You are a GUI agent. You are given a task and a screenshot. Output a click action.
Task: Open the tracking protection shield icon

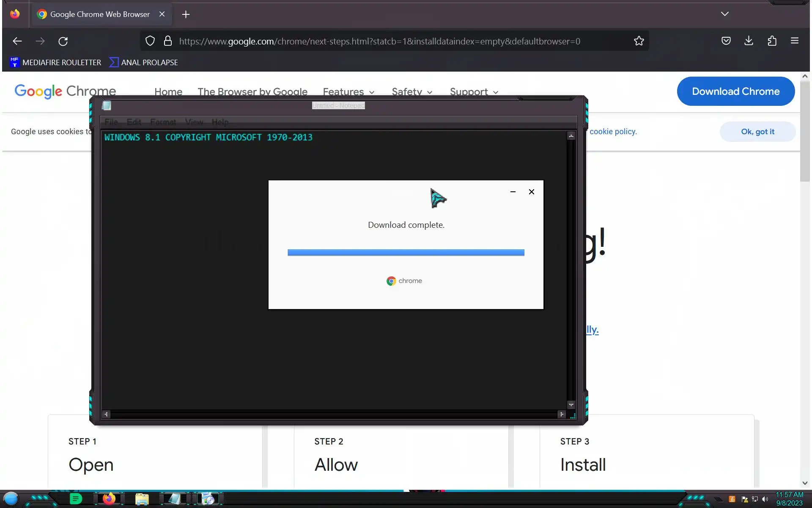(150, 41)
